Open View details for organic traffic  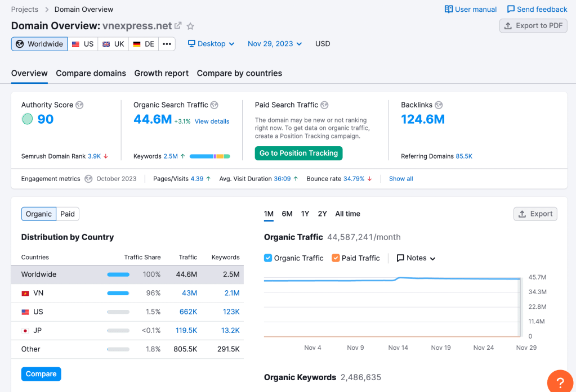coord(212,121)
